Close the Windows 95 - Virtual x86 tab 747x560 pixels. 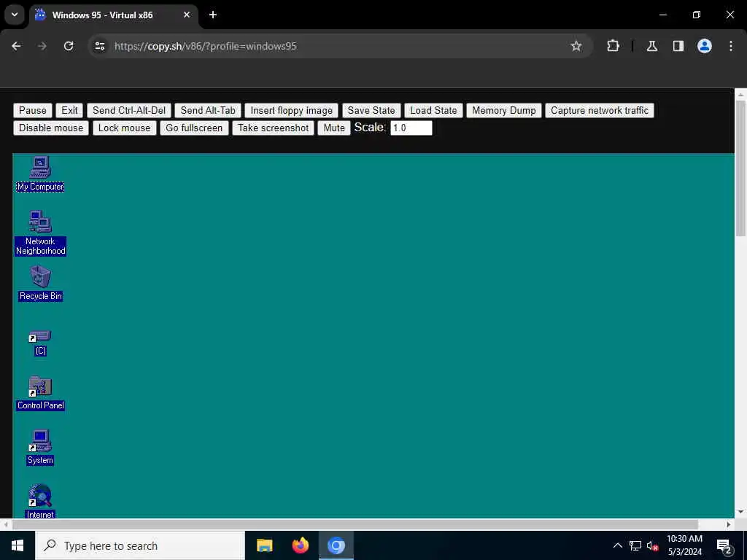(x=187, y=15)
